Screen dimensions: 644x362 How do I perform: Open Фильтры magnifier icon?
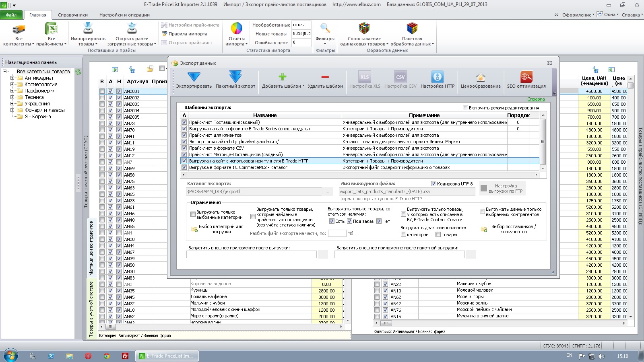click(325, 29)
